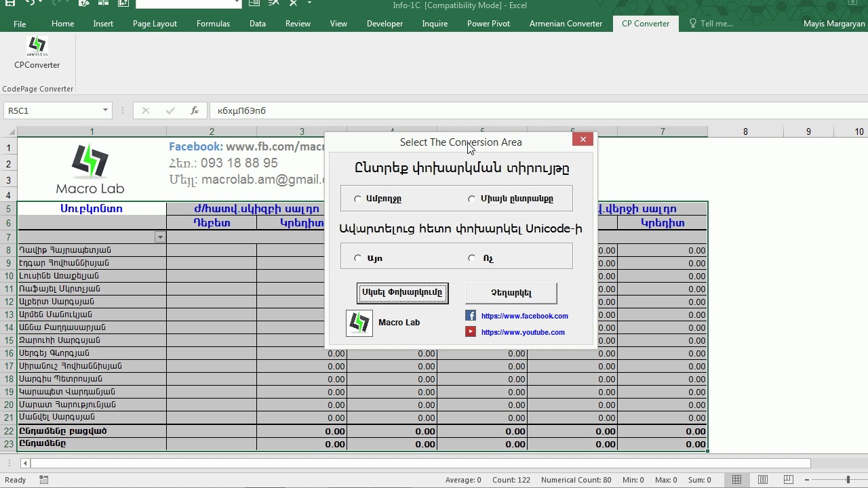Click the macro recording icon in status bar

(44, 480)
